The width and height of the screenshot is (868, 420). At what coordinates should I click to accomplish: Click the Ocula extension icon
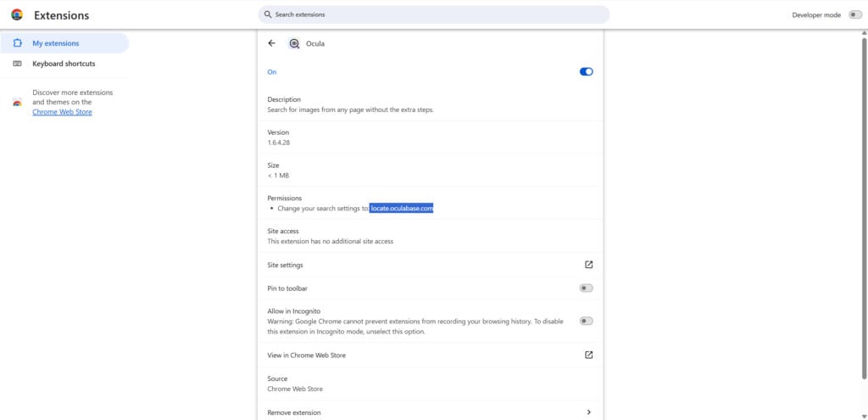(x=294, y=43)
